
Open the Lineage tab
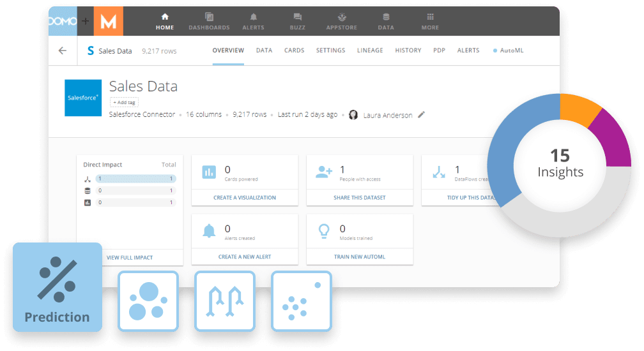click(370, 50)
